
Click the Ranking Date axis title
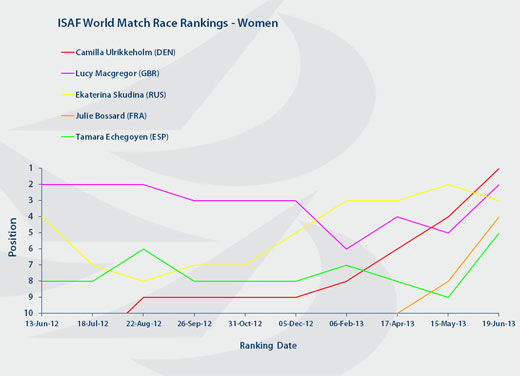coord(268,346)
